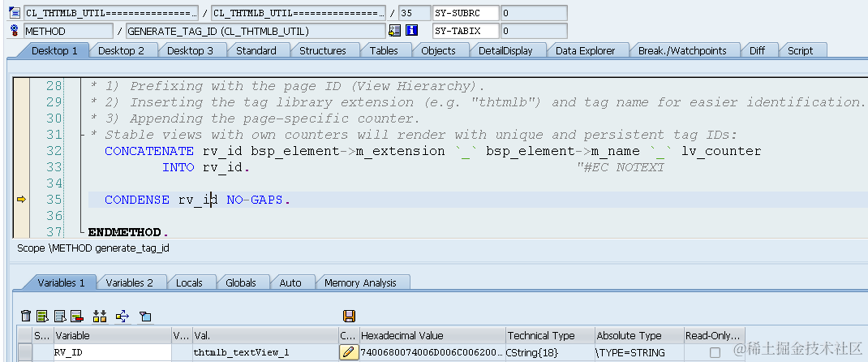This screenshot has height=362, width=868.
Task: Click the Val. column header
Action: point(265,335)
